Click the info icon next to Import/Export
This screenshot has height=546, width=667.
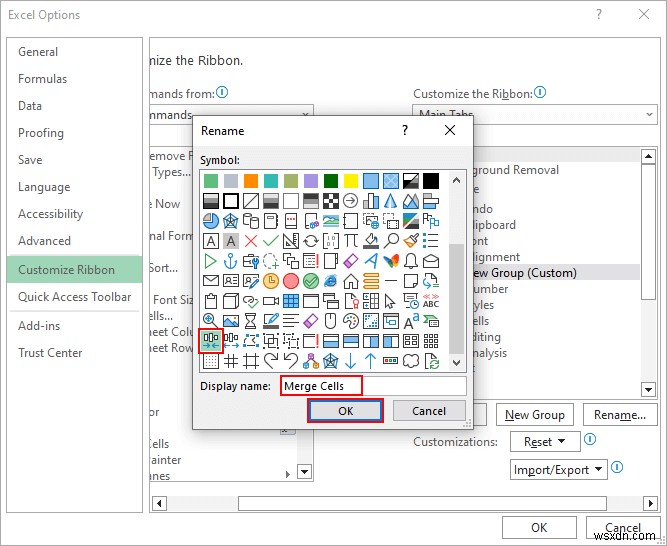click(617, 467)
